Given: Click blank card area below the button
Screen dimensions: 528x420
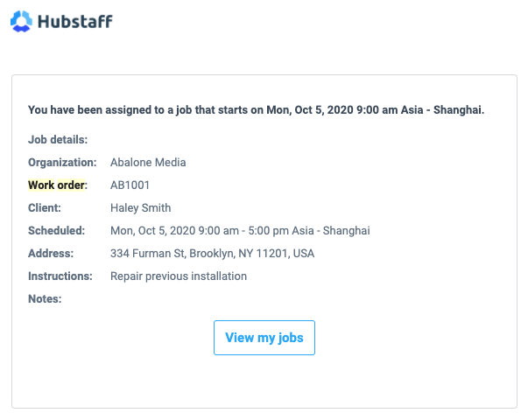Looking at the screenshot, I should (x=264, y=382).
